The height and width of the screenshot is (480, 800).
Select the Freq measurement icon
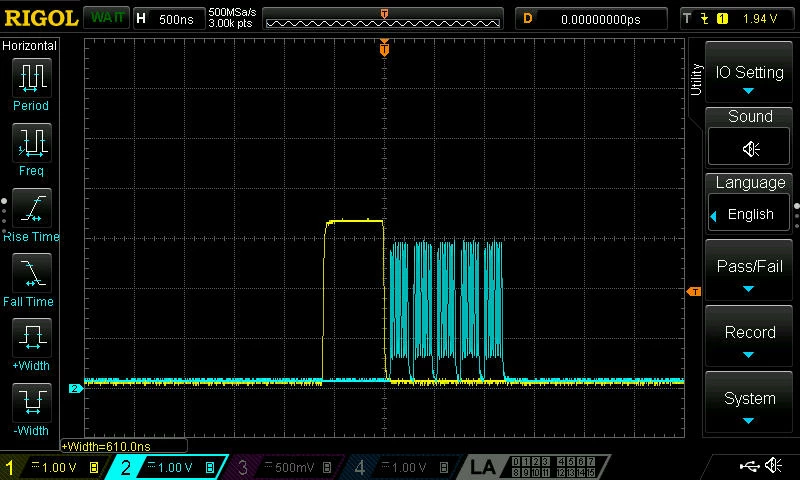pos(32,142)
